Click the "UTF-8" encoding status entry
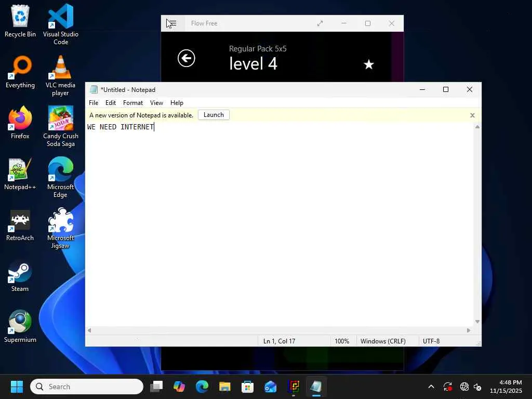 click(x=431, y=341)
